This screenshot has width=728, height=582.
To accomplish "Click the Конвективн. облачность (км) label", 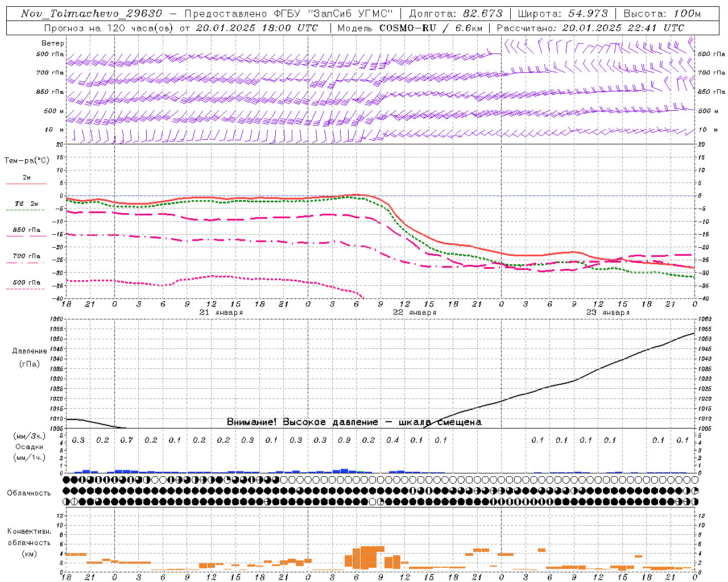I will [x=29, y=542].
